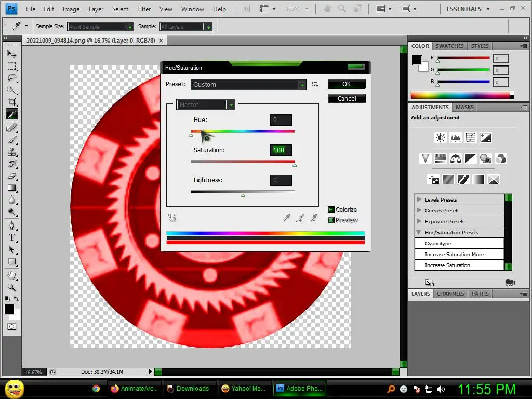Viewport: 532px width, 399px height.
Task: Open the Sample Size dropdown
Action: pyautogui.click(x=100, y=26)
